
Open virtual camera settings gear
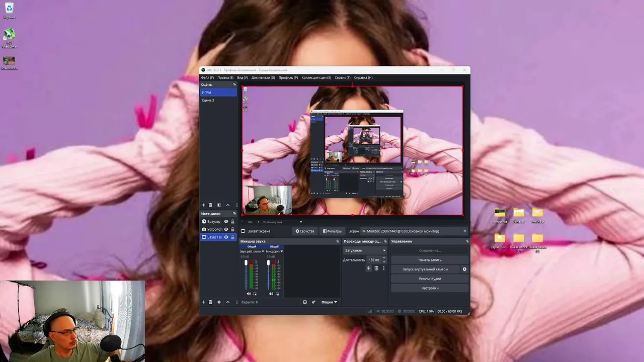(464, 269)
